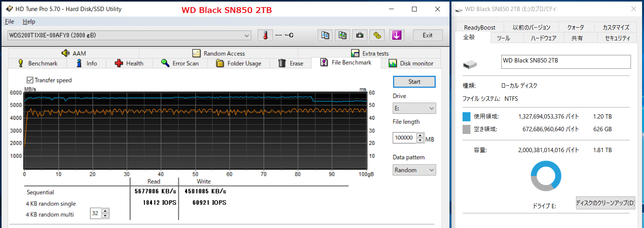Increase the File length value with up arrow
Viewport: 644px width, 228px height.
[x=420, y=135]
